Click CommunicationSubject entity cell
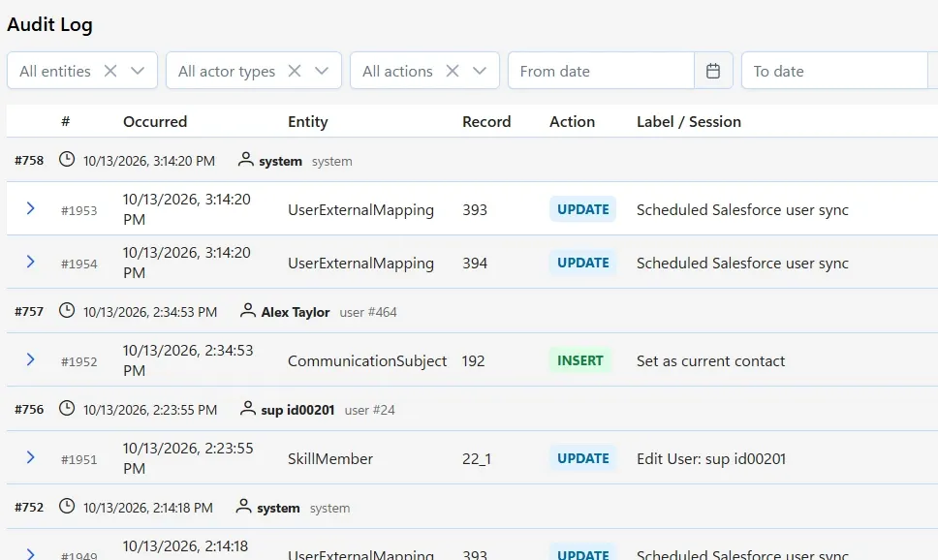The height and width of the screenshot is (560, 938). (x=367, y=361)
